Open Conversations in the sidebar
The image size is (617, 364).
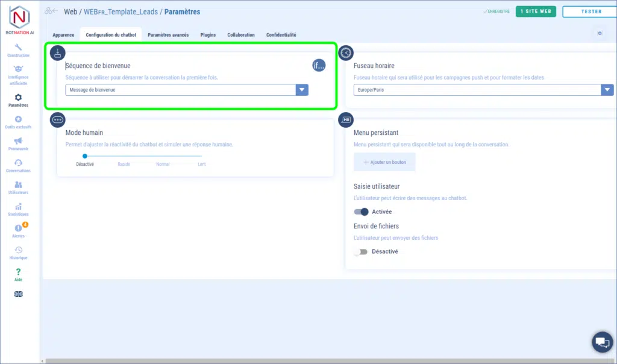tap(18, 165)
